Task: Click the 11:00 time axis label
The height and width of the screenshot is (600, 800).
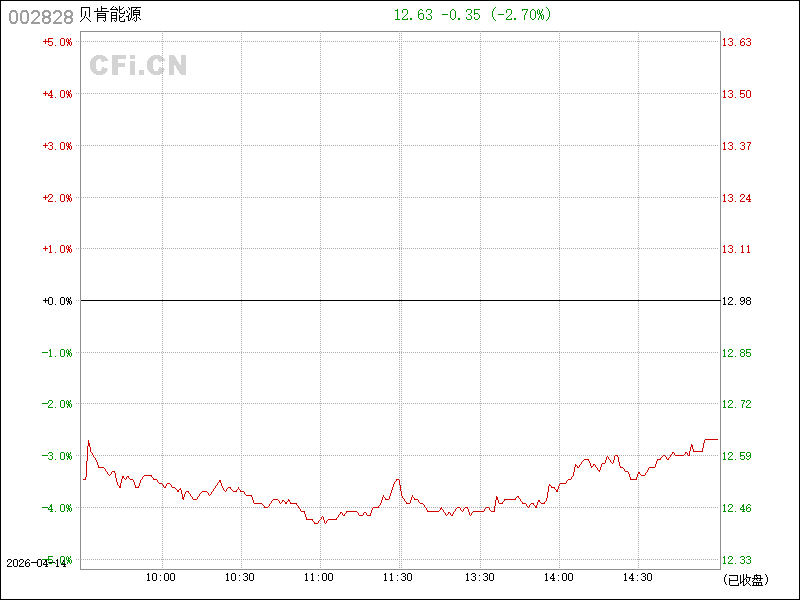Action: pyautogui.click(x=319, y=577)
